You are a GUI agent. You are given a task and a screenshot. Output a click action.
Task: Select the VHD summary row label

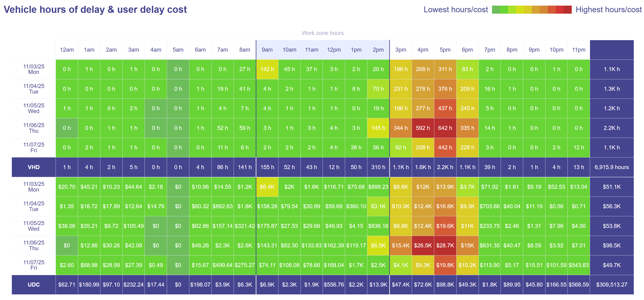pos(34,167)
